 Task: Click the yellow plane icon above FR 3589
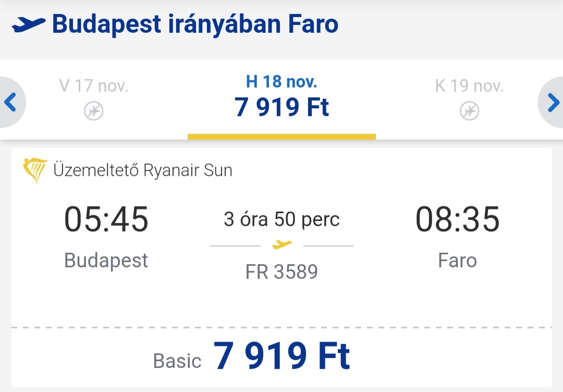pyautogui.click(x=282, y=245)
